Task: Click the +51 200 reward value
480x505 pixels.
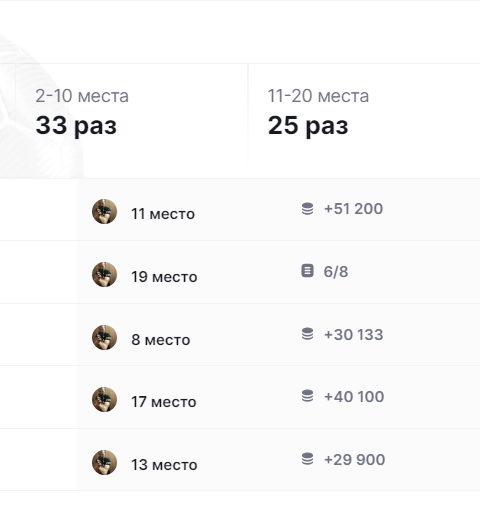Action: pyautogui.click(x=353, y=209)
